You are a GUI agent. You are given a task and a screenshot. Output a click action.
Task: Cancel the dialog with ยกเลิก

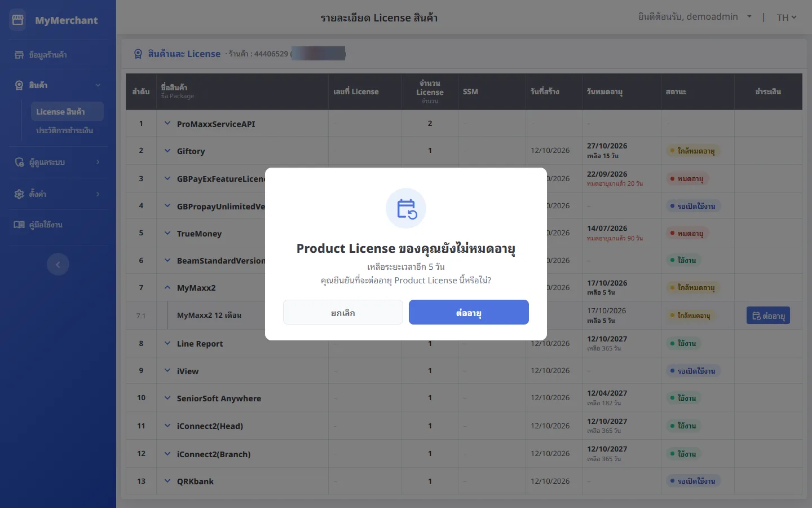coord(343,312)
